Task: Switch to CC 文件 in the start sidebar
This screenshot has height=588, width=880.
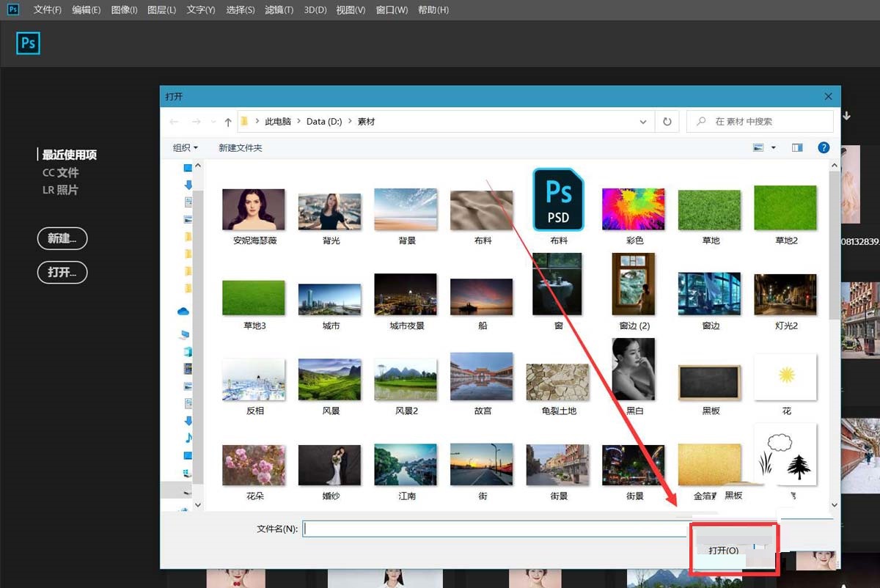Action: pyautogui.click(x=60, y=172)
